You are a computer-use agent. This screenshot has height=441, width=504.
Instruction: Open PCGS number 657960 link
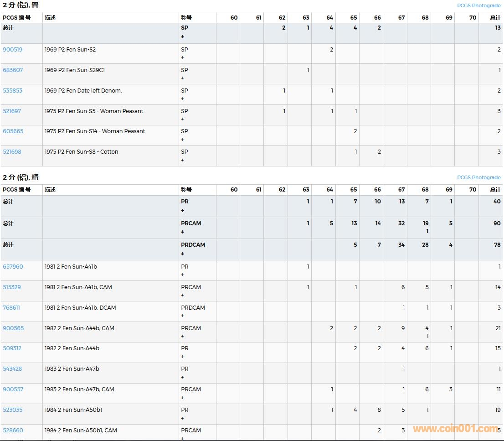pos(13,267)
